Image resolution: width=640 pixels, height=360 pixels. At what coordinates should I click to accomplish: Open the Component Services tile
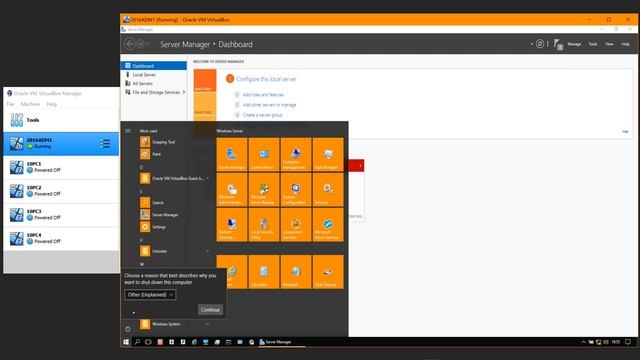click(296, 224)
